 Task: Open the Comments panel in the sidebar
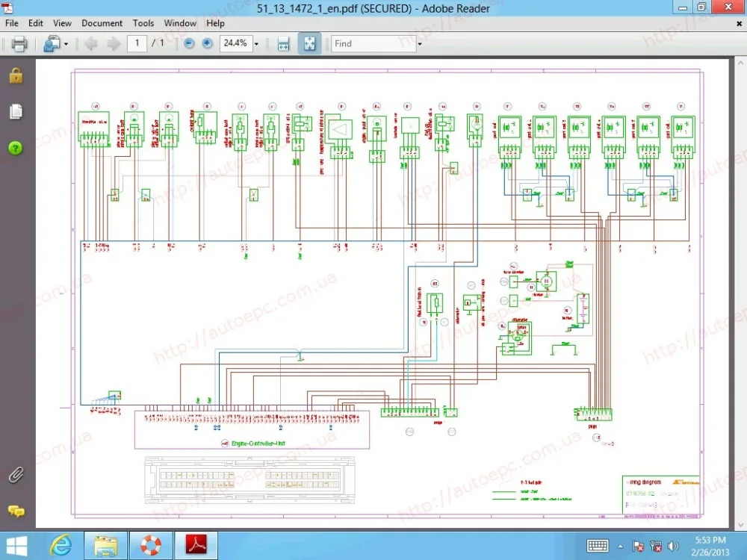[16, 511]
